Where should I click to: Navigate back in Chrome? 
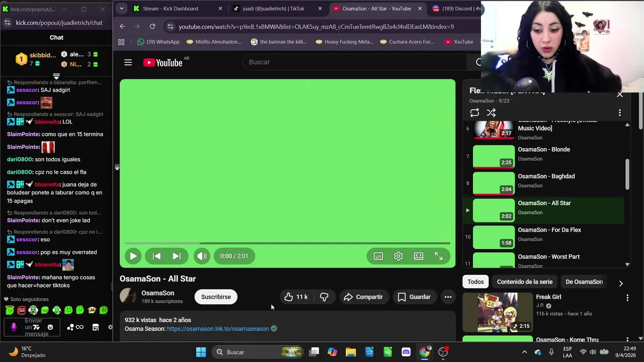[122, 26]
